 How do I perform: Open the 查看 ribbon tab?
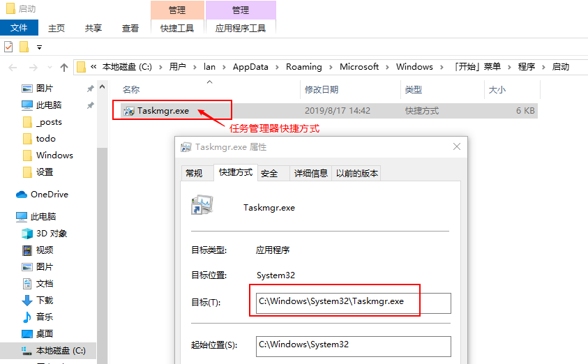click(x=130, y=28)
